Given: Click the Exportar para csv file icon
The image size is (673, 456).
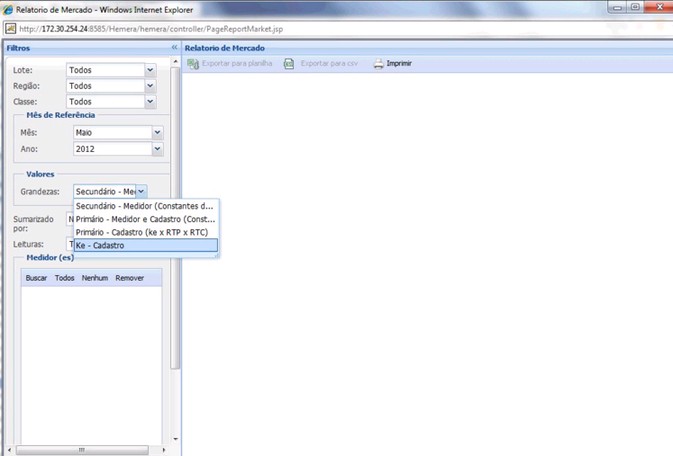Looking at the screenshot, I should [289, 64].
